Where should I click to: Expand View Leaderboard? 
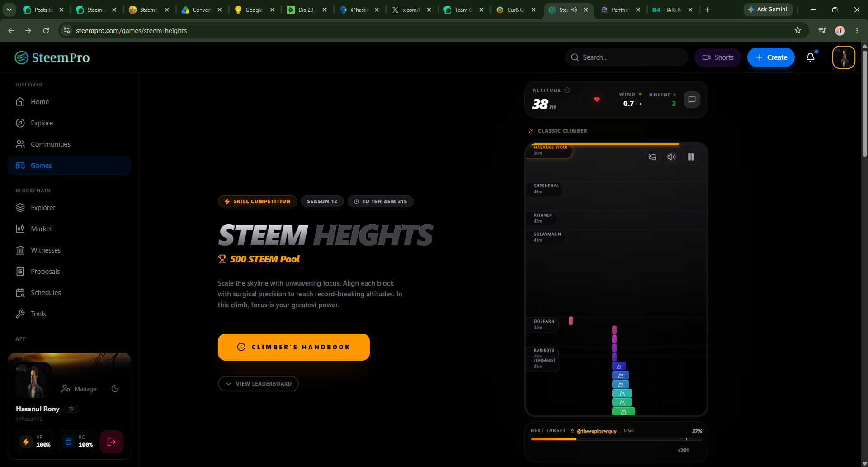click(x=258, y=384)
